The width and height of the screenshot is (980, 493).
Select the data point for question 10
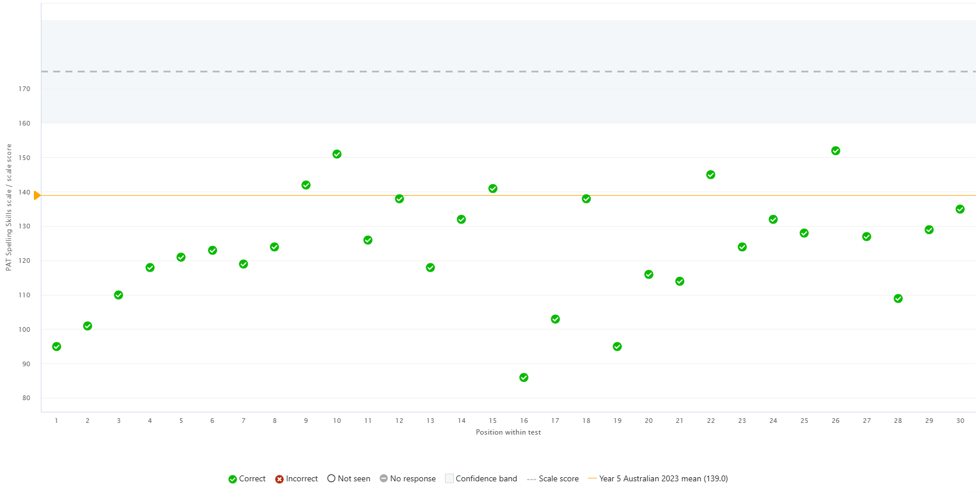coord(337,154)
